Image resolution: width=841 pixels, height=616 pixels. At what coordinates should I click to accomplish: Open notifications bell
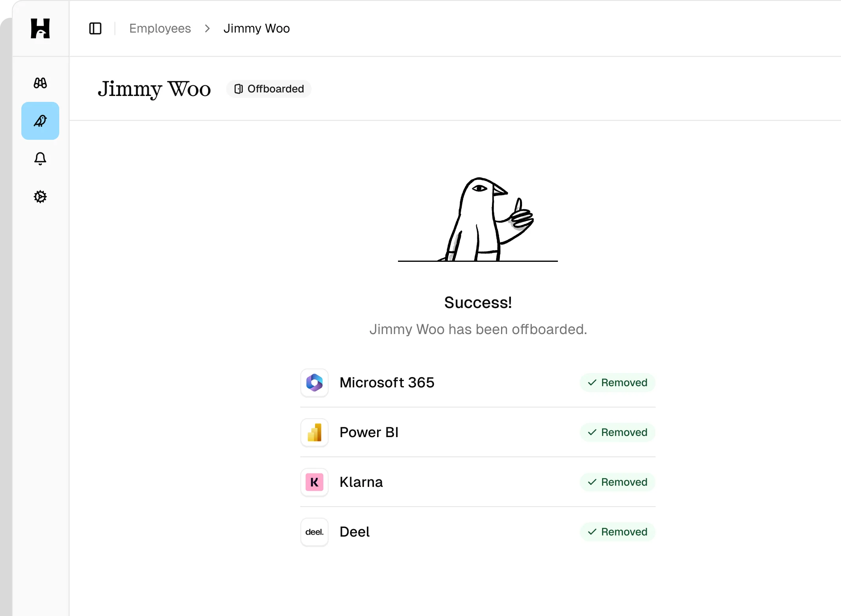(x=40, y=159)
